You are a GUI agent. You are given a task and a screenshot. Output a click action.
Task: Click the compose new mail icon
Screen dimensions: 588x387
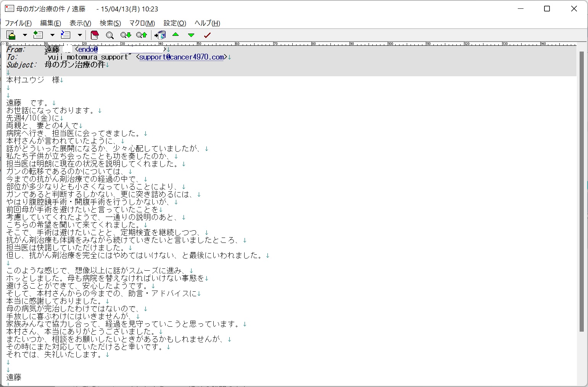11,35
